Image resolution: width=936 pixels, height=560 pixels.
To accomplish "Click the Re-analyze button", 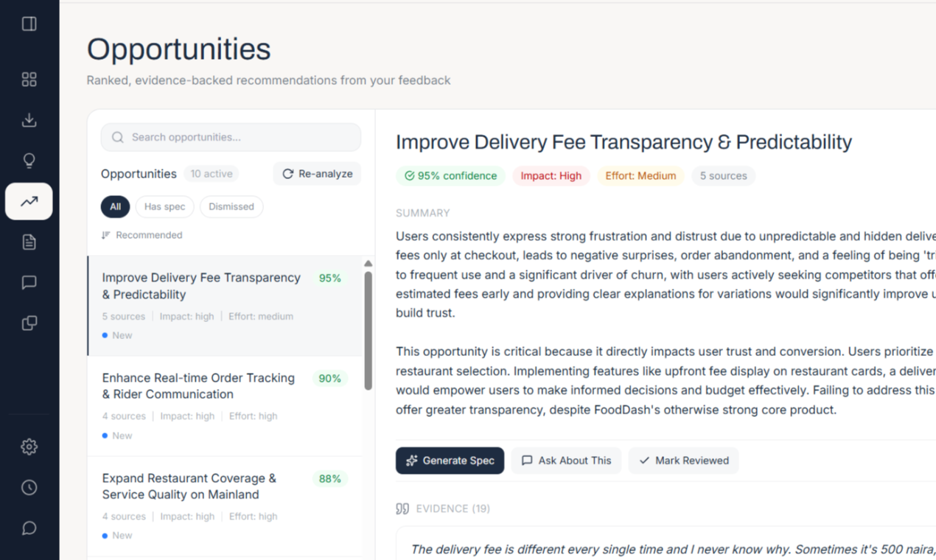I will point(317,174).
